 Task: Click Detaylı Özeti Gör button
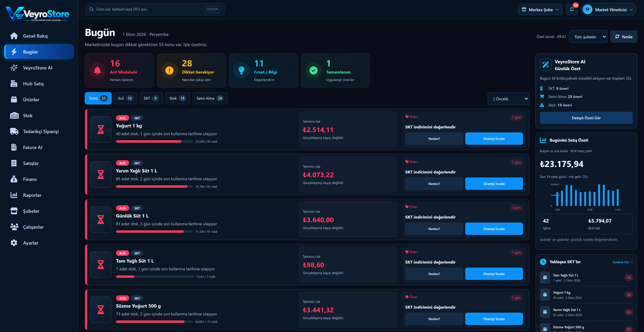click(586, 118)
